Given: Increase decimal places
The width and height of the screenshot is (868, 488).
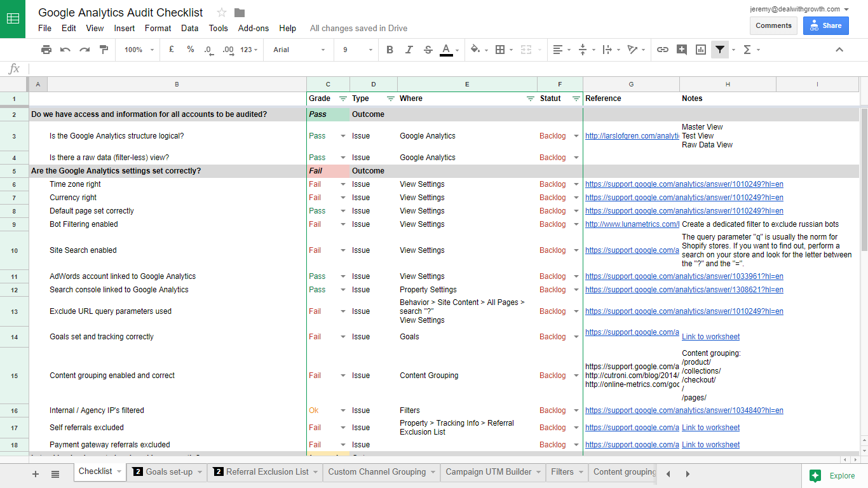Looking at the screenshot, I should [228, 50].
